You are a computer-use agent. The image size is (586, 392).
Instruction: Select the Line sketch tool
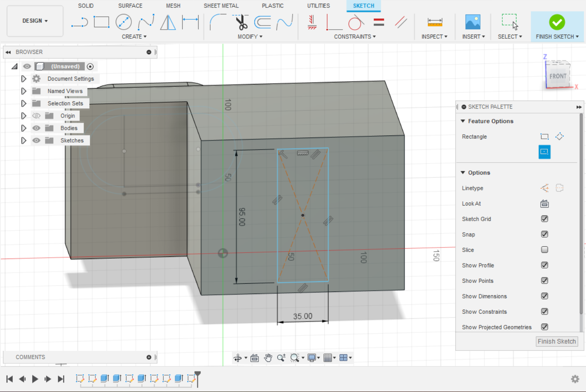pyautogui.click(x=80, y=22)
